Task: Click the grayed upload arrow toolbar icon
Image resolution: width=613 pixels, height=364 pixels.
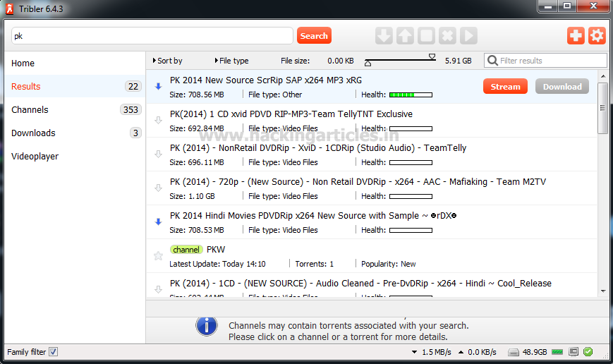Action: pyautogui.click(x=405, y=35)
